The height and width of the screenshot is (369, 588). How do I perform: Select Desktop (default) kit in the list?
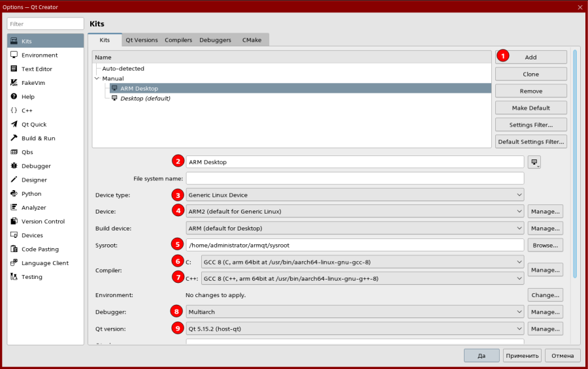[x=145, y=99]
